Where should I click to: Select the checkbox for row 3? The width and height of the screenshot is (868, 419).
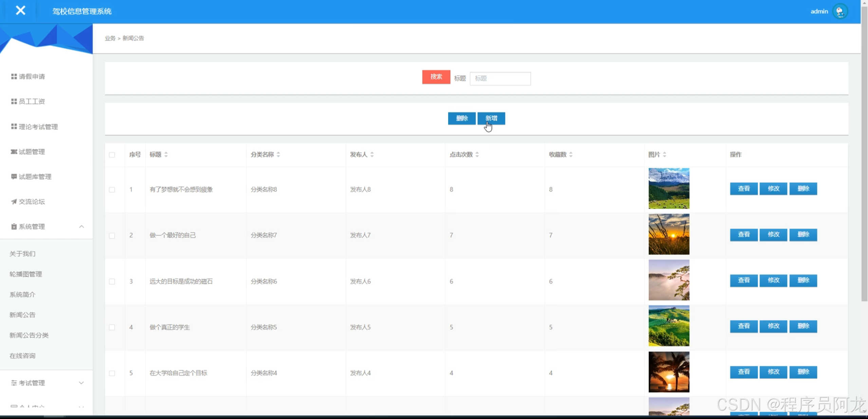(112, 281)
